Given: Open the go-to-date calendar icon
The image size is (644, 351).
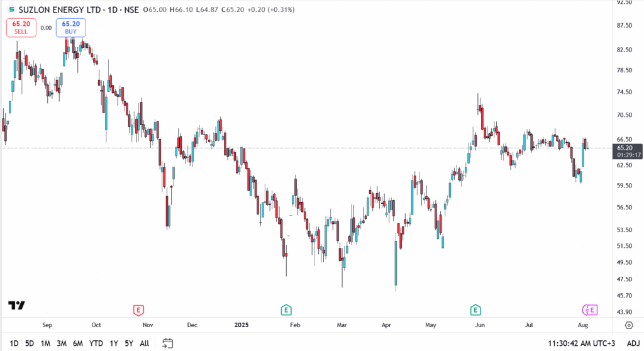Looking at the screenshot, I should pyautogui.click(x=167, y=343).
